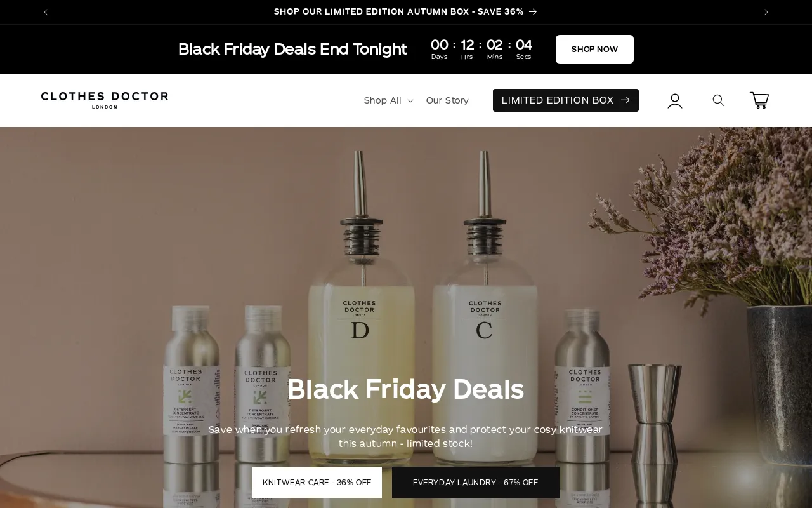
Task: Open the Limited Edition Box link
Action: [x=566, y=100]
